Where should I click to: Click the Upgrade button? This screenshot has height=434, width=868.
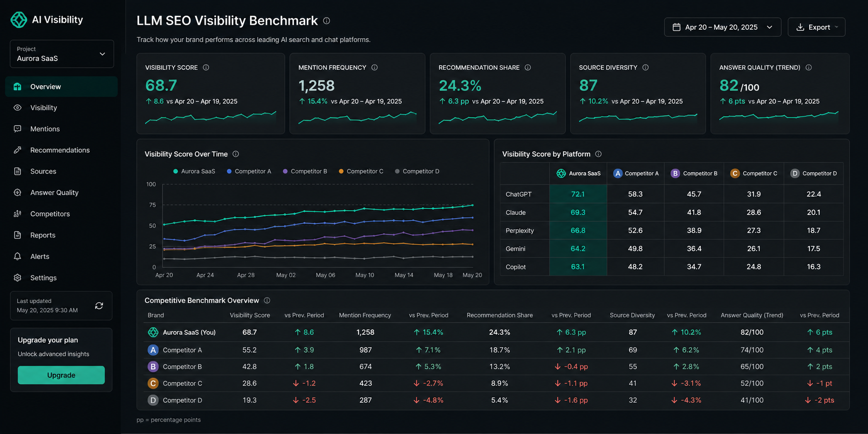pos(61,375)
